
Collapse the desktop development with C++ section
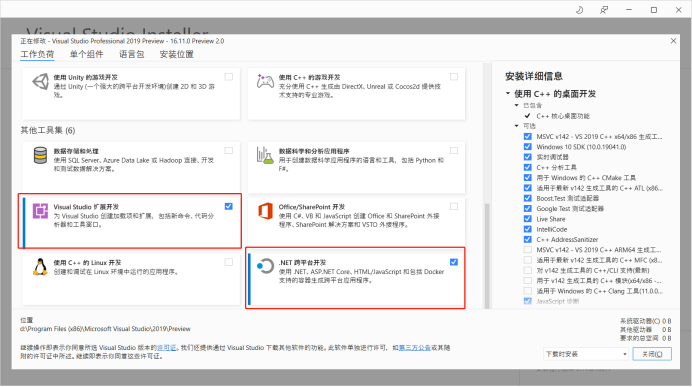[x=508, y=94]
